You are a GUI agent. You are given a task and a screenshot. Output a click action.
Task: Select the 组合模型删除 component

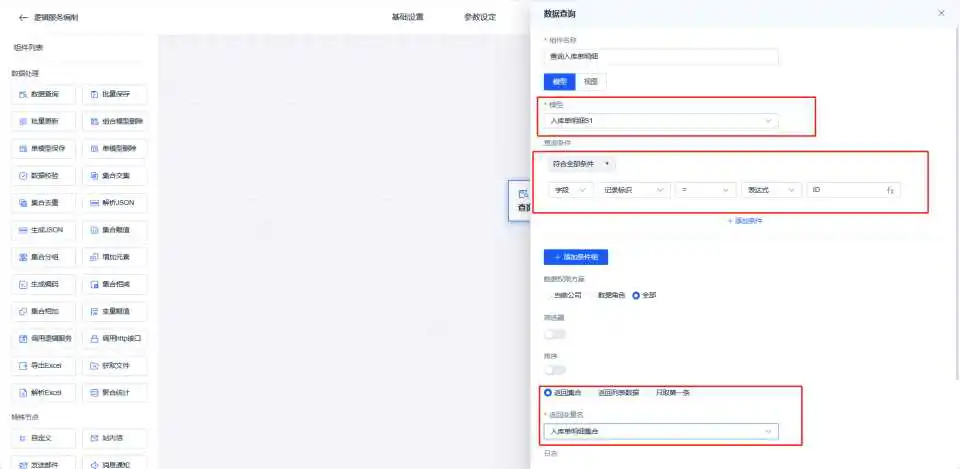[x=114, y=122]
